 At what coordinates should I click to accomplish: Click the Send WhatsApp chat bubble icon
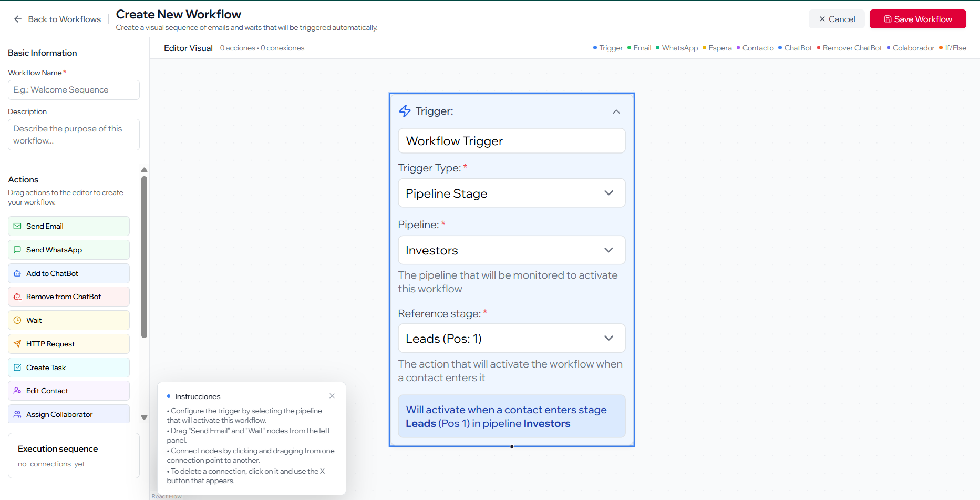click(x=17, y=250)
